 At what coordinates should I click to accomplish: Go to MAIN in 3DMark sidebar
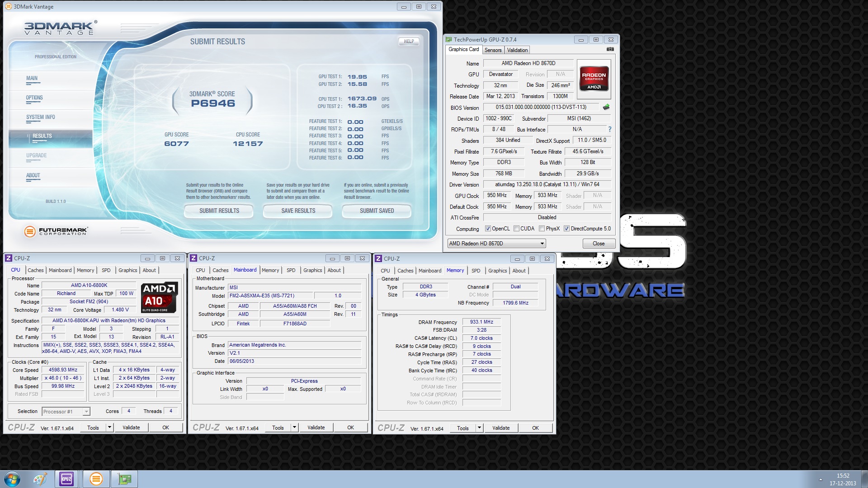coord(32,78)
